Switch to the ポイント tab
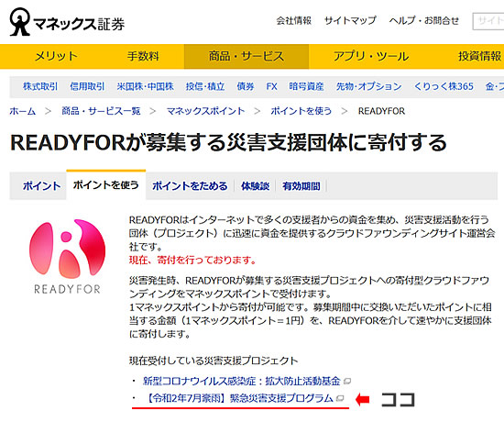This screenshot has height=422, width=504. [x=41, y=186]
